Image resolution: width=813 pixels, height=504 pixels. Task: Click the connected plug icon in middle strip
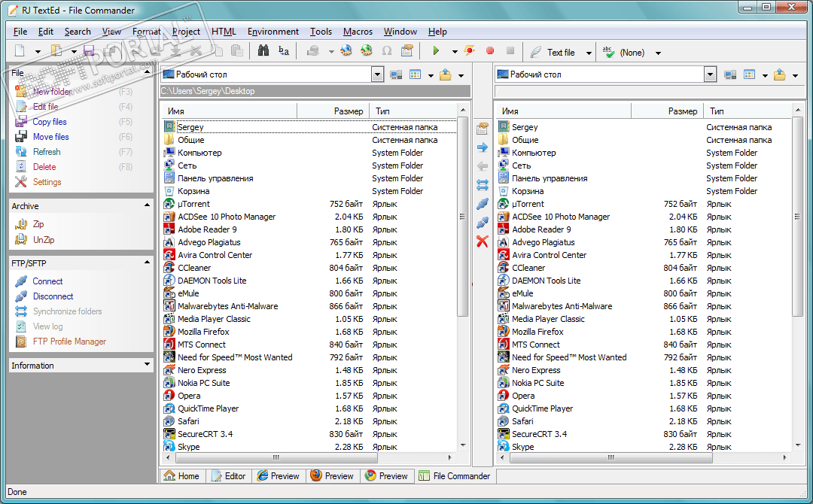point(483,204)
